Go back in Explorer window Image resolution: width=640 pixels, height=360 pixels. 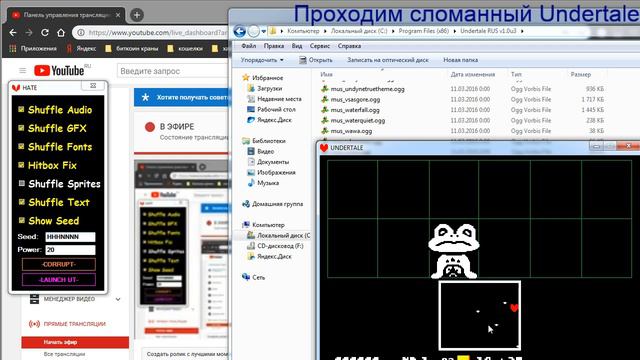[x=240, y=31]
